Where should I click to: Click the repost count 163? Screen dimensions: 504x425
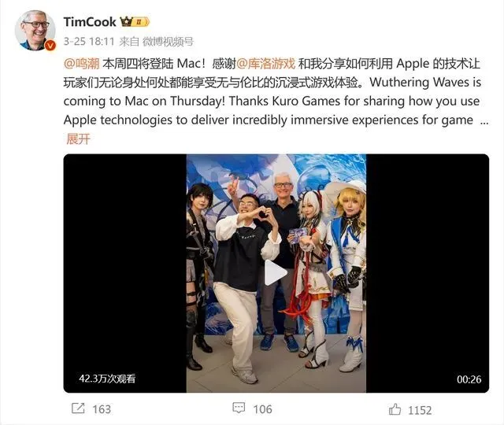102,409
